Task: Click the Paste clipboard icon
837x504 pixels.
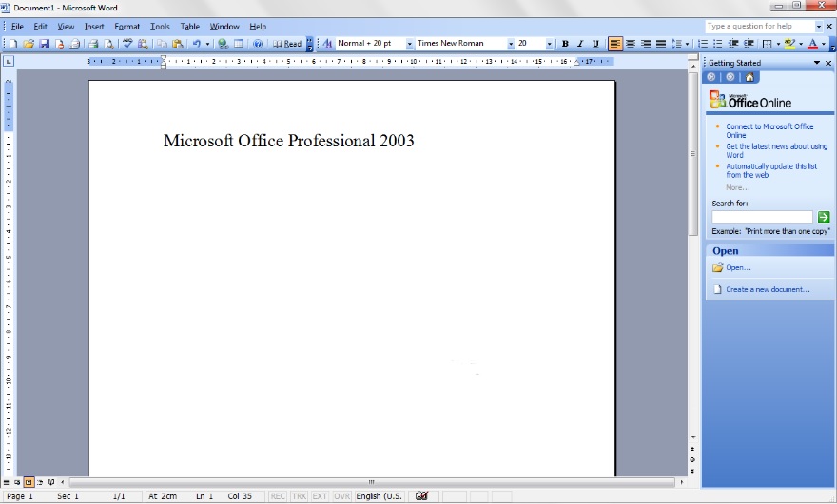Action: click(x=177, y=44)
